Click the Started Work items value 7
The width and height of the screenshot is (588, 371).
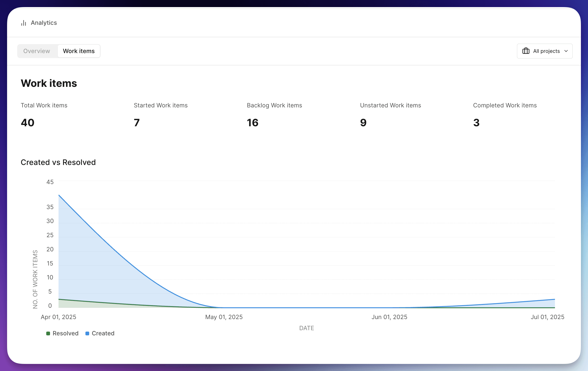point(136,122)
